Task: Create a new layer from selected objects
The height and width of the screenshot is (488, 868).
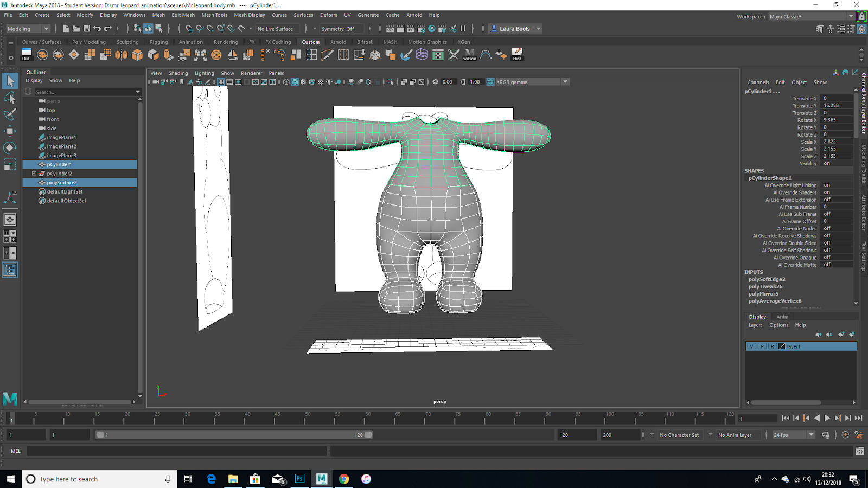Action: [x=852, y=334]
